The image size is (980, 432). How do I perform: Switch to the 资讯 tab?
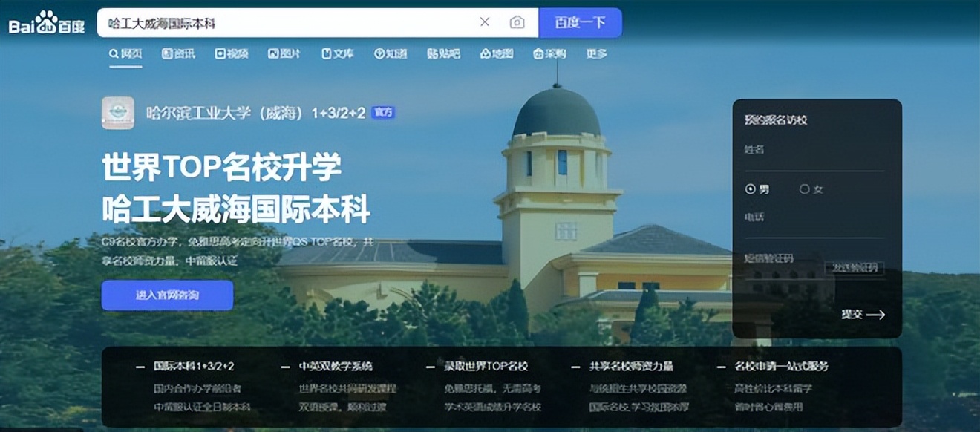tap(179, 53)
